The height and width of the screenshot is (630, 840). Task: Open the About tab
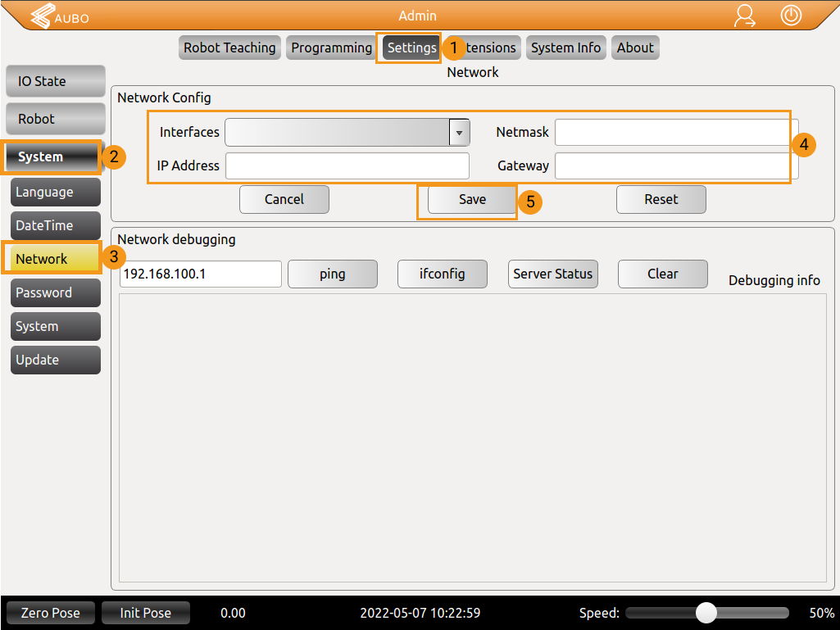click(x=635, y=48)
